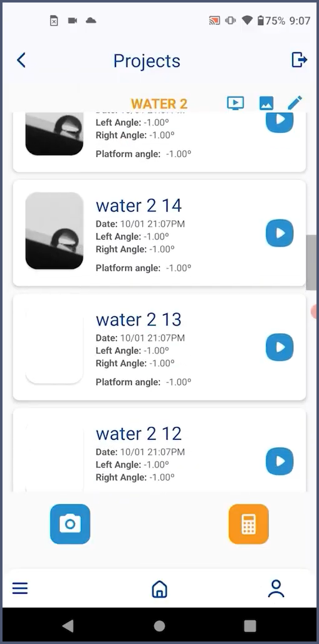Tap the Android recent apps square
The height and width of the screenshot is (644, 319).
(x=250, y=625)
